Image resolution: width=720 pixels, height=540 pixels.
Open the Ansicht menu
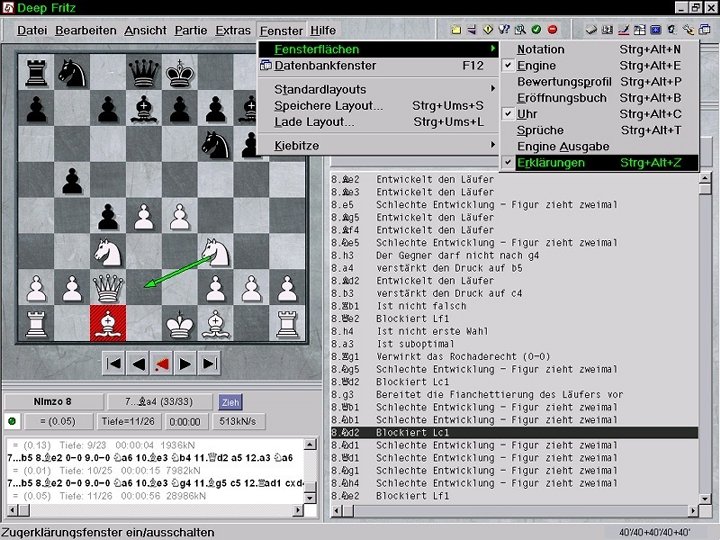(145, 30)
